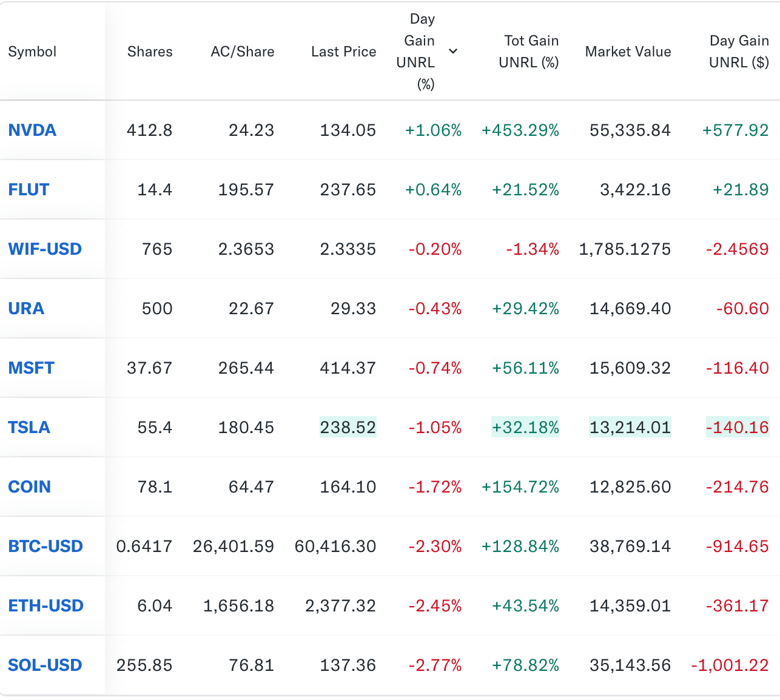Select MSFT last price 414.37
The image size is (780, 700).
point(348,368)
